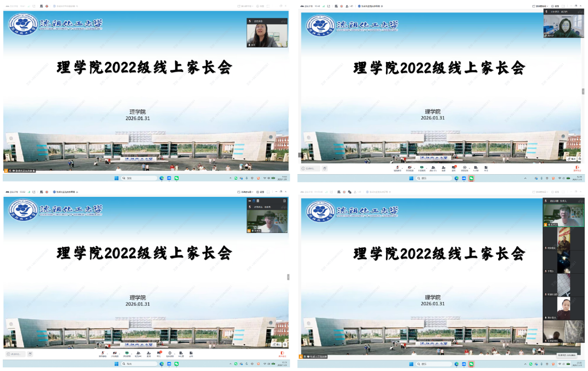Open the members (44) list in bottom-left window
This screenshot has width=588, height=371.
tap(138, 354)
